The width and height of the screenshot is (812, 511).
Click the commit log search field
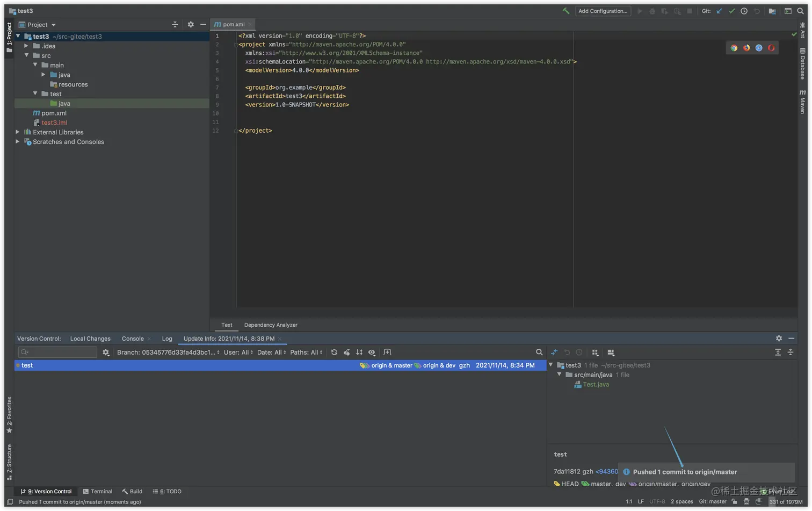coord(58,352)
